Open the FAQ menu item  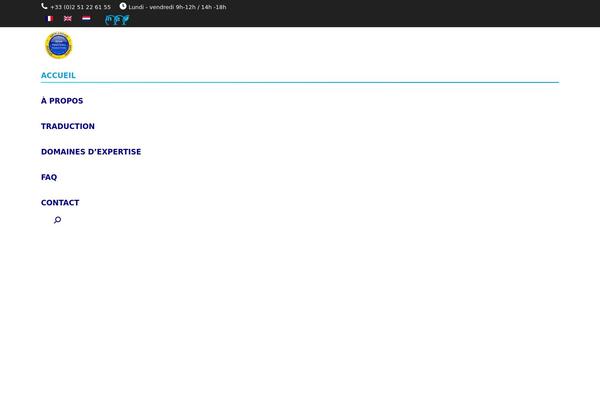coord(49,177)
